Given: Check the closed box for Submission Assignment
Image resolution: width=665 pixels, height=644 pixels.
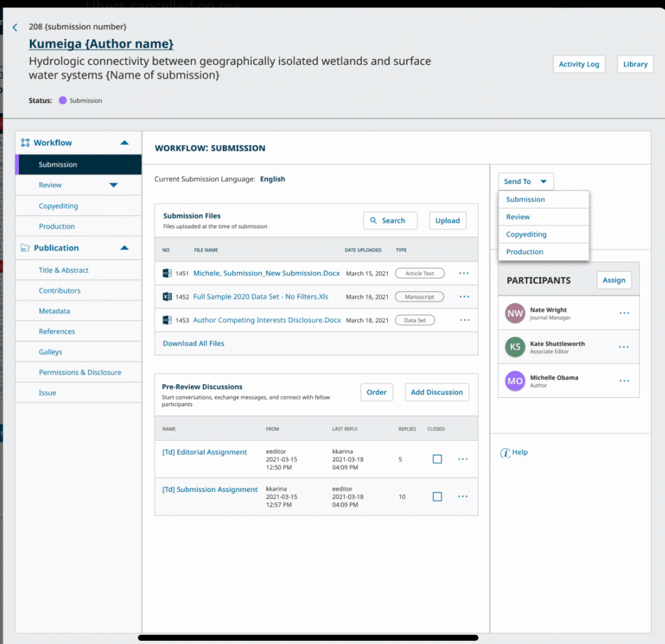Looking at the screenshot, I should [x=437, y=497].
